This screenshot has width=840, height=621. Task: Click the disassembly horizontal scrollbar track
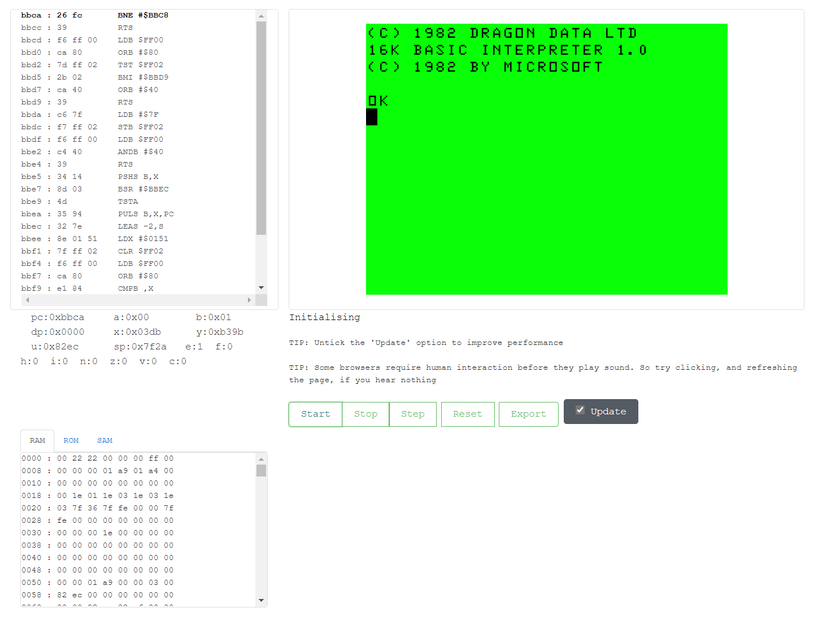138,300
